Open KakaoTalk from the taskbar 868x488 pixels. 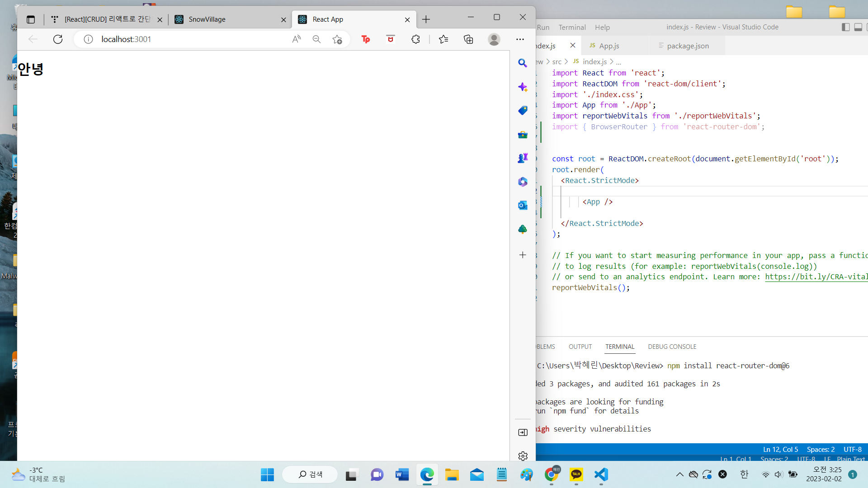(576, 474)
